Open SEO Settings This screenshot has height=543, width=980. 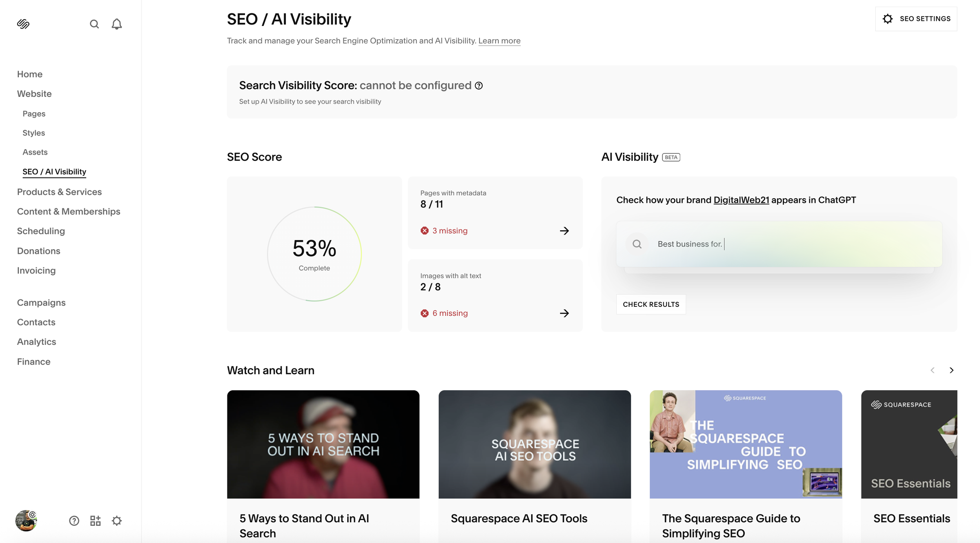click(916, 18)
